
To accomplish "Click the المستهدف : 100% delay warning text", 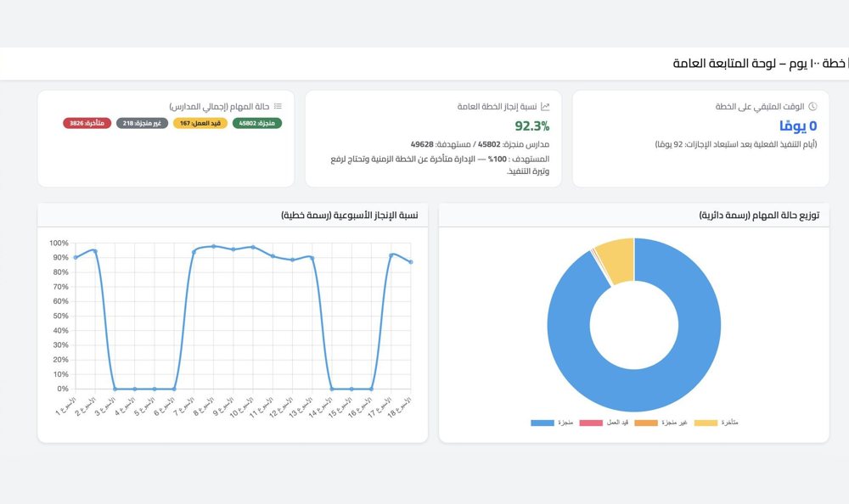I will 440,165.
